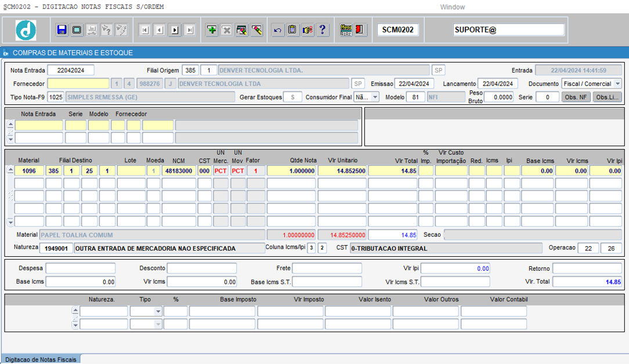The height and width of the screenshot is (364, 629).
Task: Click the gray X delete record icon
Action: (x=227, y=30)
